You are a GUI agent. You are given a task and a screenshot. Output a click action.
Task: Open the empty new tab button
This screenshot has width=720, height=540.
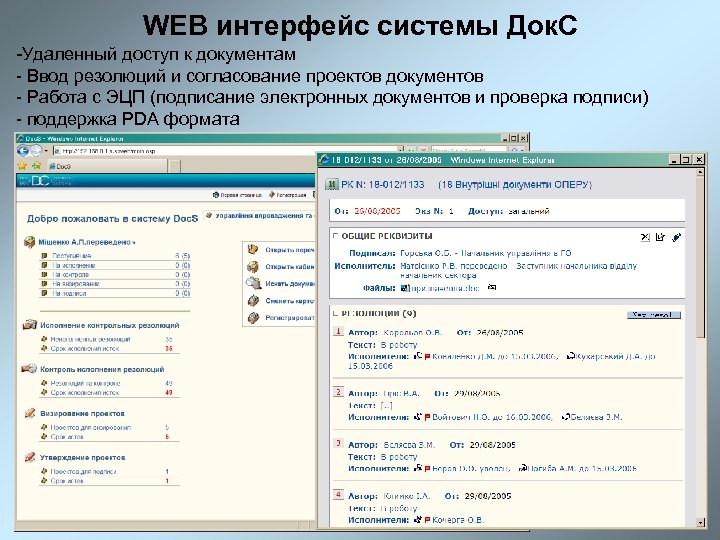[x=174, y=166]
